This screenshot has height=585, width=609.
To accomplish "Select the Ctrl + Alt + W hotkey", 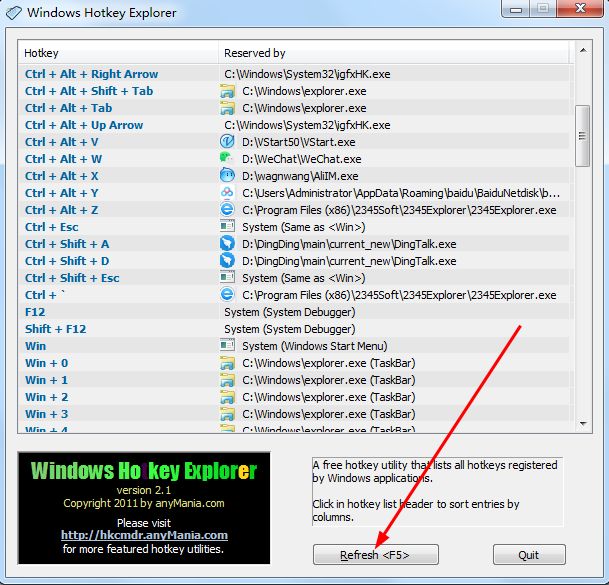I will pos(63,159).
